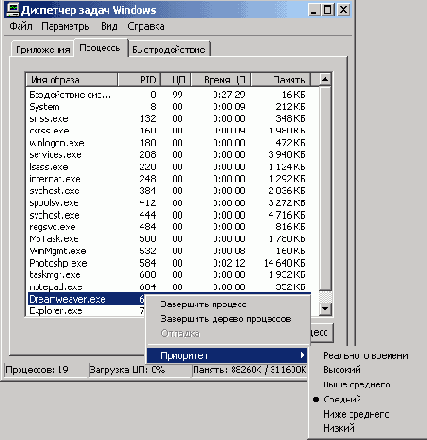Open the Справка menu
This screenshot has height=440, width=427.
(x=146, y=26)
